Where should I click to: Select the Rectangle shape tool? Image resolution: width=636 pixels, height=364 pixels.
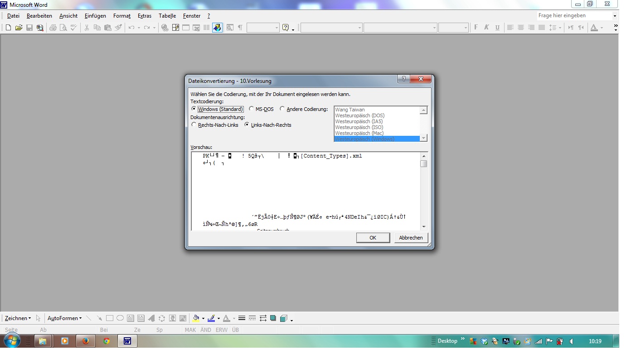pyautogui.click(x=109, y=318)
